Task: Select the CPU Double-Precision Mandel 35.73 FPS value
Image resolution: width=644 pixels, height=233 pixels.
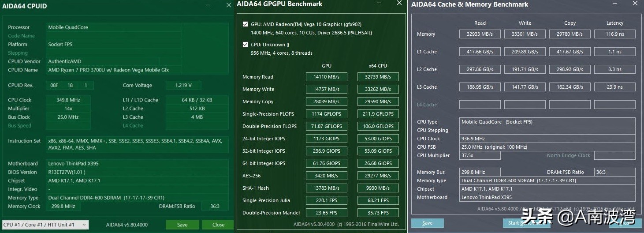Action: (x=378, y=213)
